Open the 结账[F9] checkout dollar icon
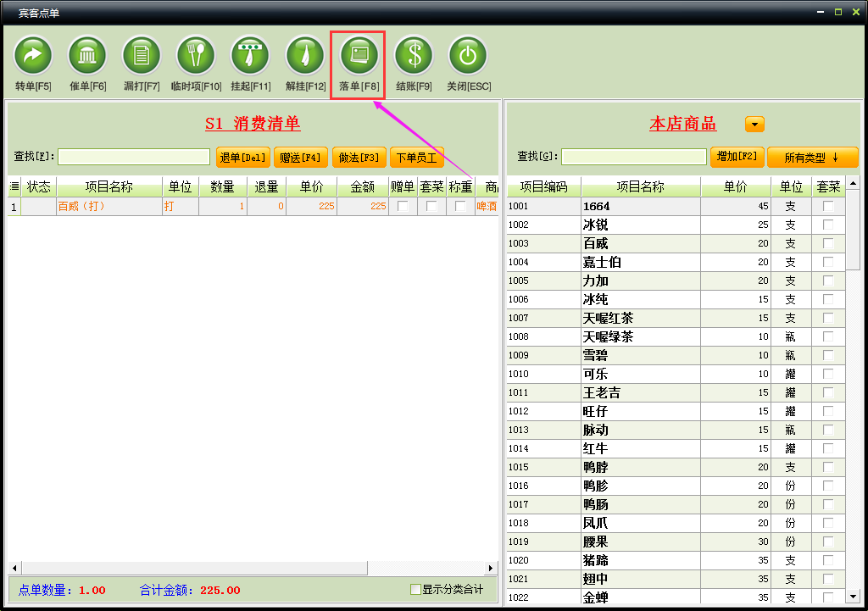868x611 pixels. [x=414, y=55]
